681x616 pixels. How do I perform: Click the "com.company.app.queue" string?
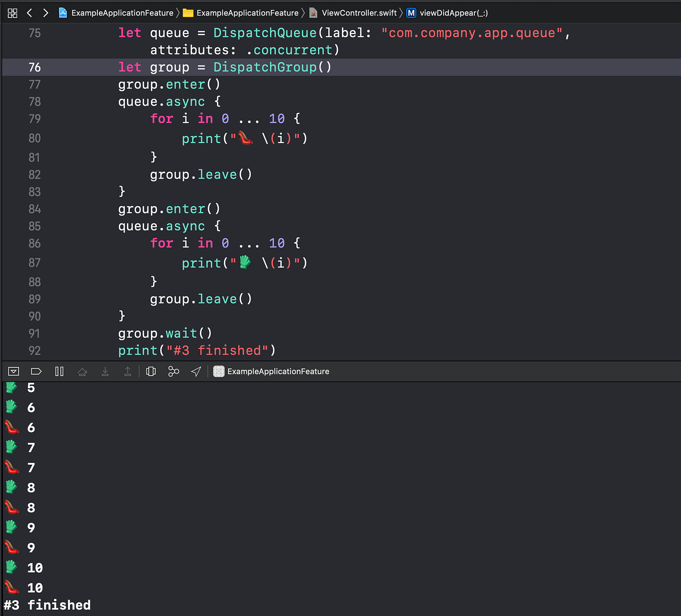pyautogui.click(x=472, y=33)
